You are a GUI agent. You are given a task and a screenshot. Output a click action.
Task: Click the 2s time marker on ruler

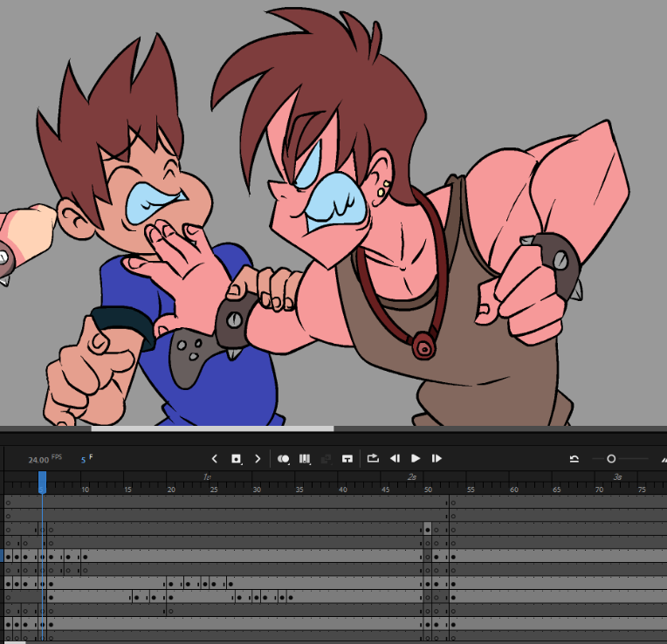pyautogui.click(x=412, y=477)
